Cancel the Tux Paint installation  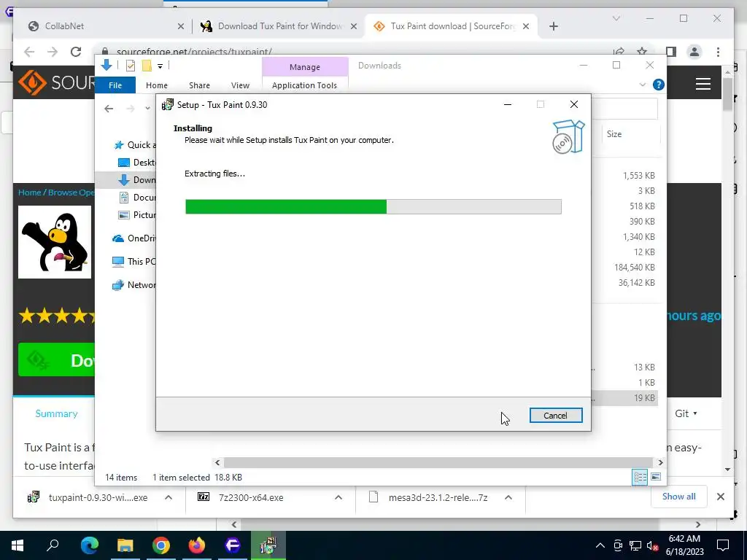pyautogui.click(x=555, y=415)
